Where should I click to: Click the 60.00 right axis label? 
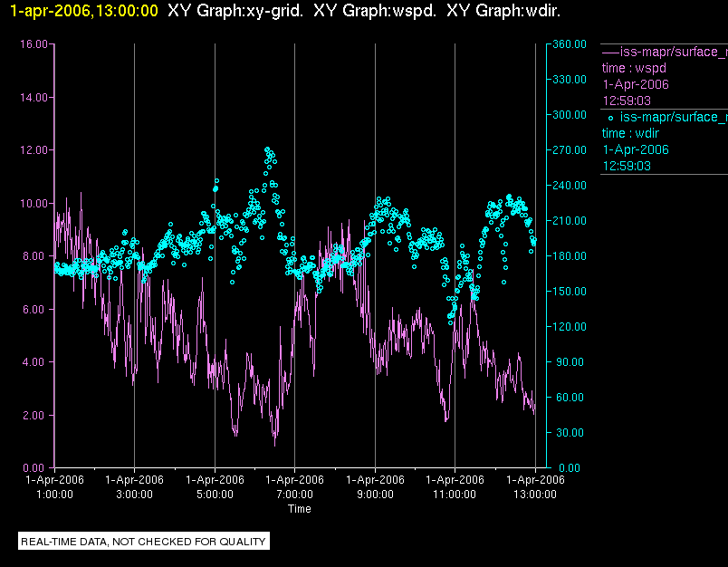click(570, 397)
